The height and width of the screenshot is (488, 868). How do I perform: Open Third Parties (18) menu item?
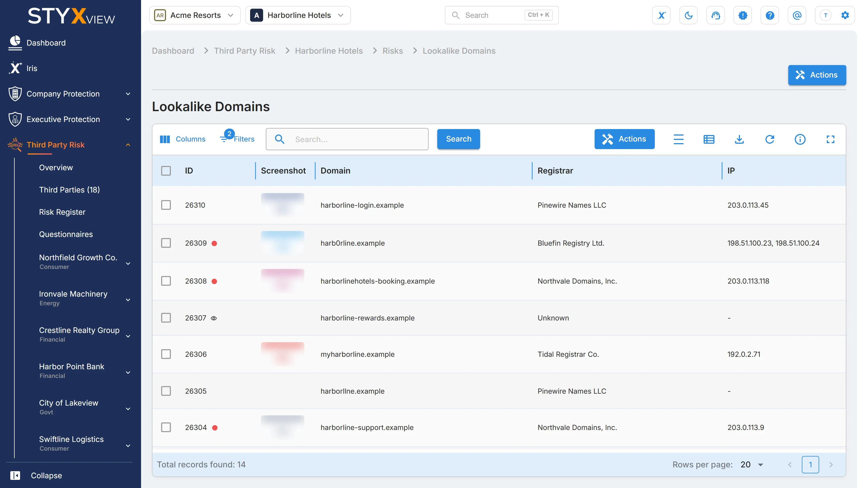[69, 190]
